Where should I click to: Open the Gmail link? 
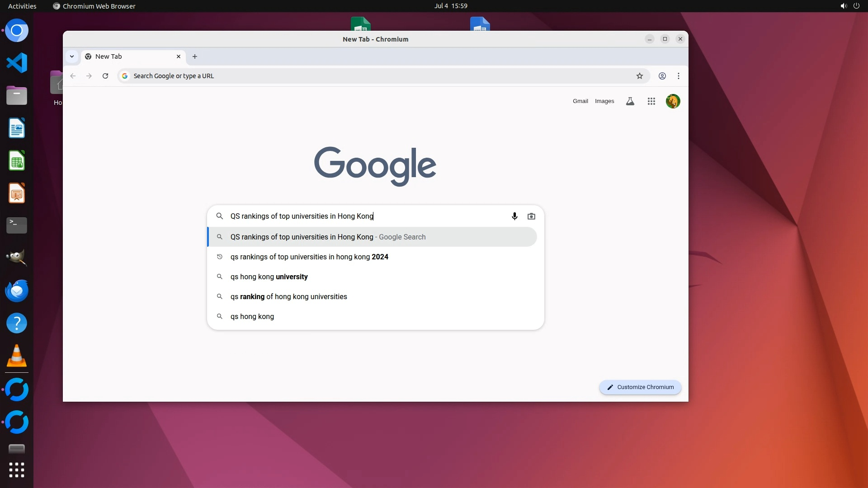pos(580,101)
